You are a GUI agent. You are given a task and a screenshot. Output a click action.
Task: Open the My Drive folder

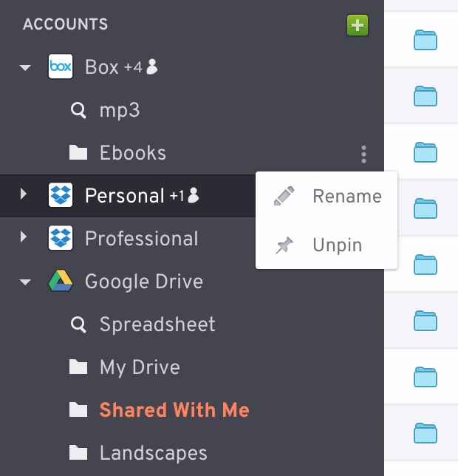(140, 367)
